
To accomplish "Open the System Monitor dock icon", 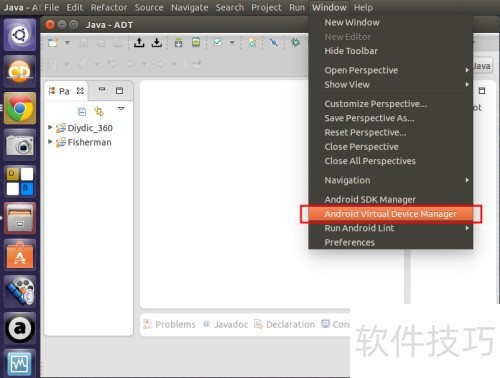I will tap(20, 363).
